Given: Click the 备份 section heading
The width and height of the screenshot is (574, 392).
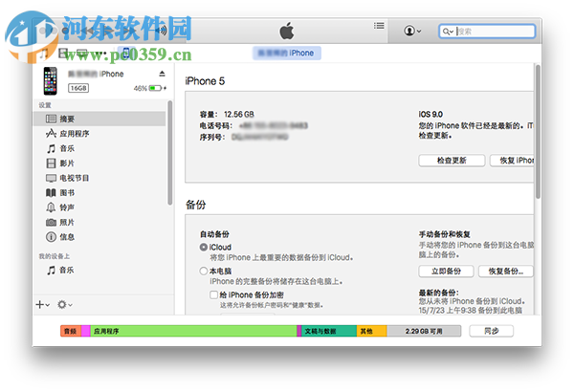Looking at the screenshot, I should 196,205.
